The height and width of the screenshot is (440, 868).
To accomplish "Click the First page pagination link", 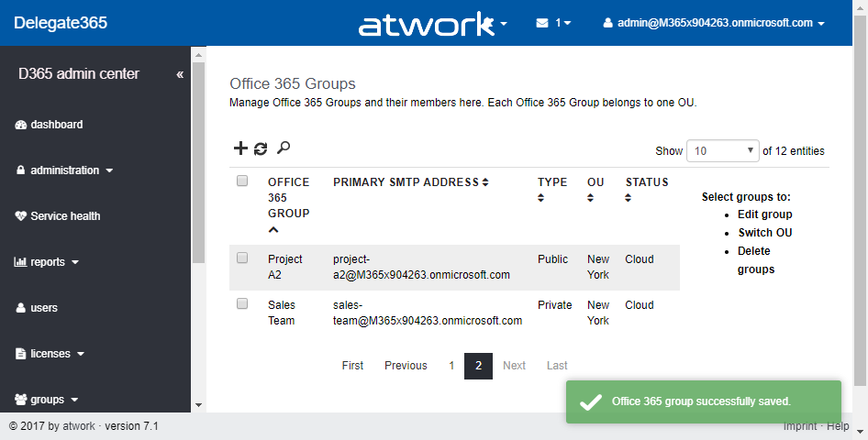I will 352,366.
